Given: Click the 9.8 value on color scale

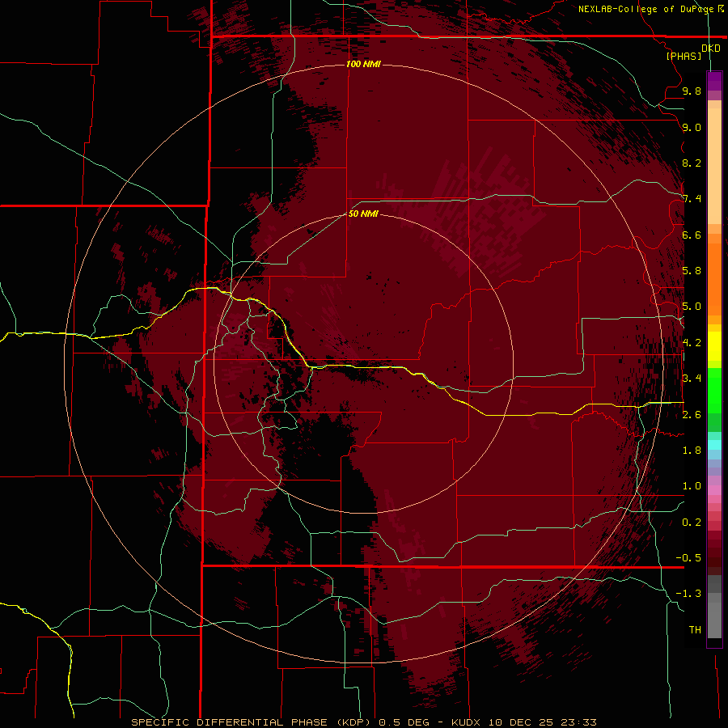Looking at the screenshot, I should click(692, 91).
